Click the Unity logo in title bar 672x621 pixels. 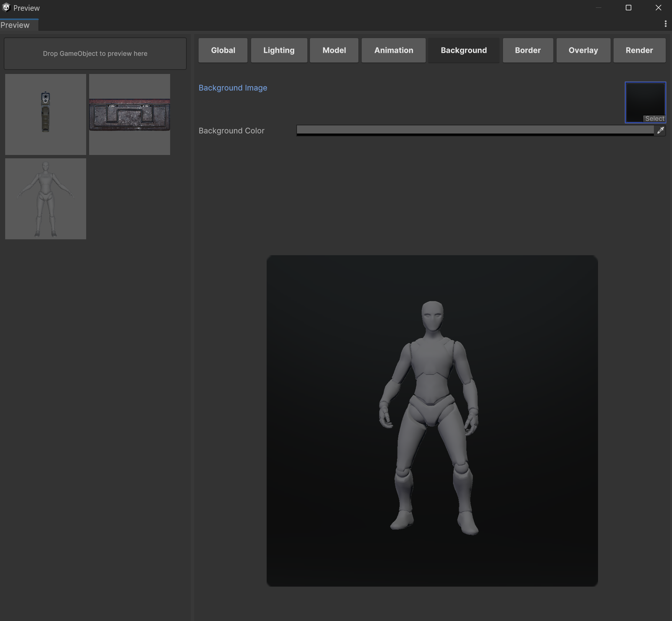click(6, 8)
